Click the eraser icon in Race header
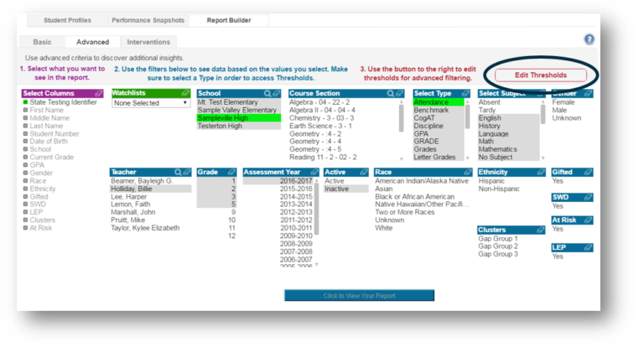This screenshot has height=347, width=644. point(469,172)
